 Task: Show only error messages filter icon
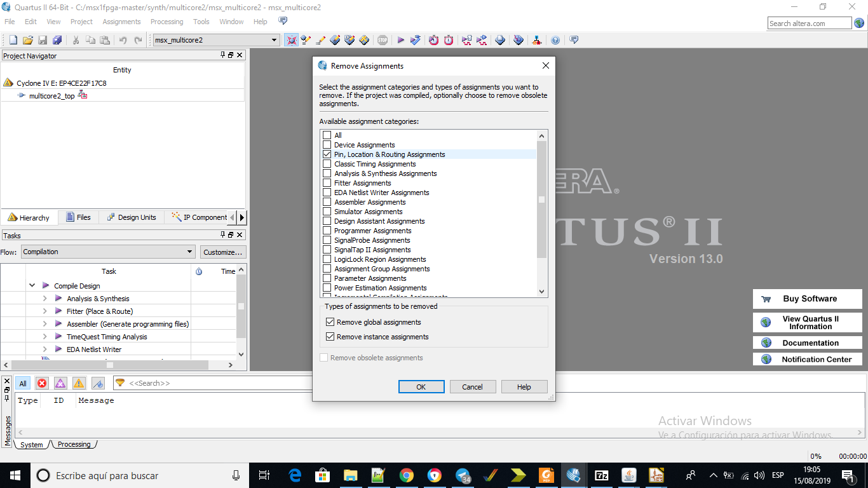[x=42, y=383]
